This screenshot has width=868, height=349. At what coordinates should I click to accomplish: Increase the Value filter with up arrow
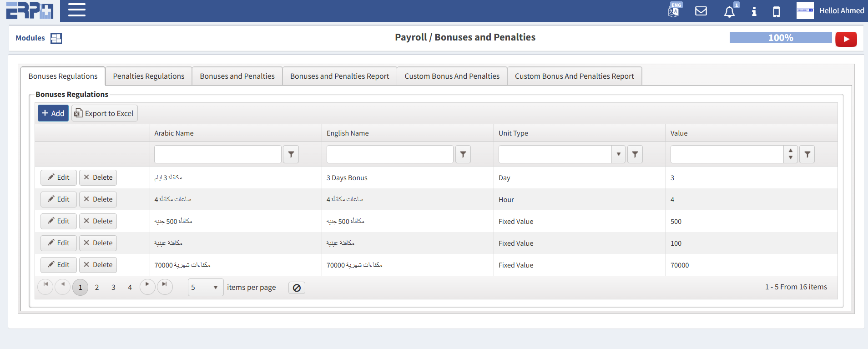point(790,151)
